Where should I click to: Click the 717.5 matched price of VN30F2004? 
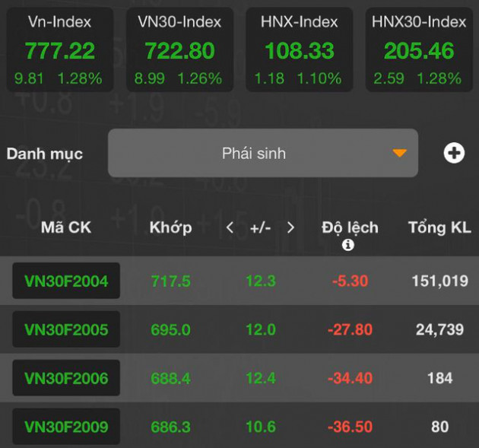click(171, 281)
